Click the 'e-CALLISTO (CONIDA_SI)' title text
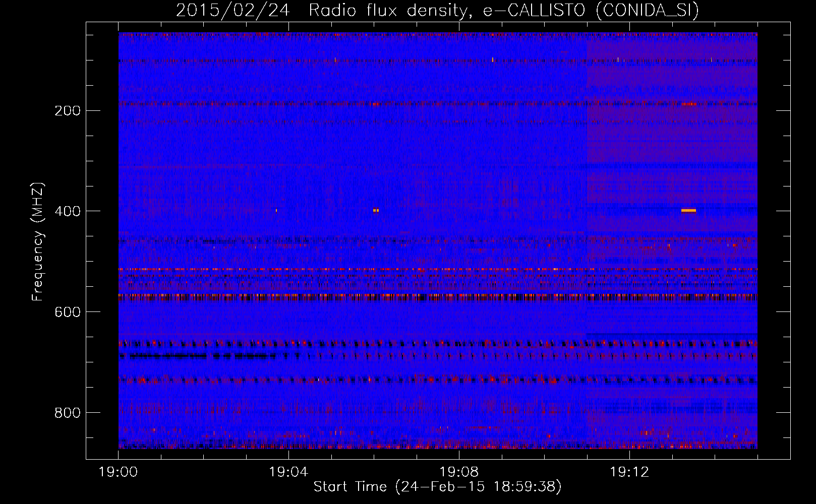Viewport: 816px width, 504px height. coord(591,11)
